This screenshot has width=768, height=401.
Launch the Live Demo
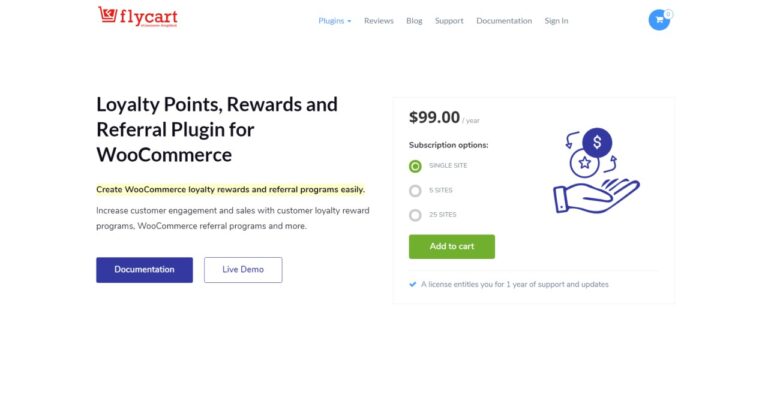click(243, 270)
